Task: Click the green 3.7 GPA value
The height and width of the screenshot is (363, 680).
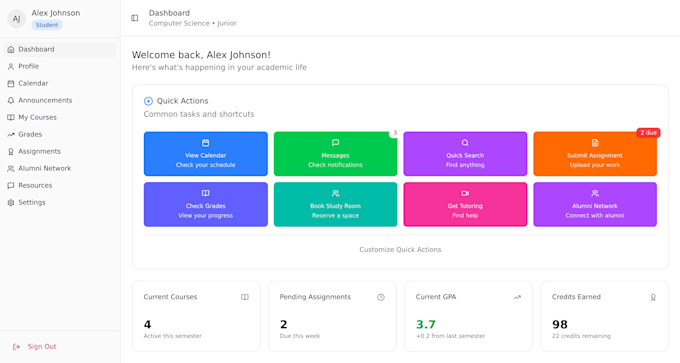Action: tap(426, 324)
